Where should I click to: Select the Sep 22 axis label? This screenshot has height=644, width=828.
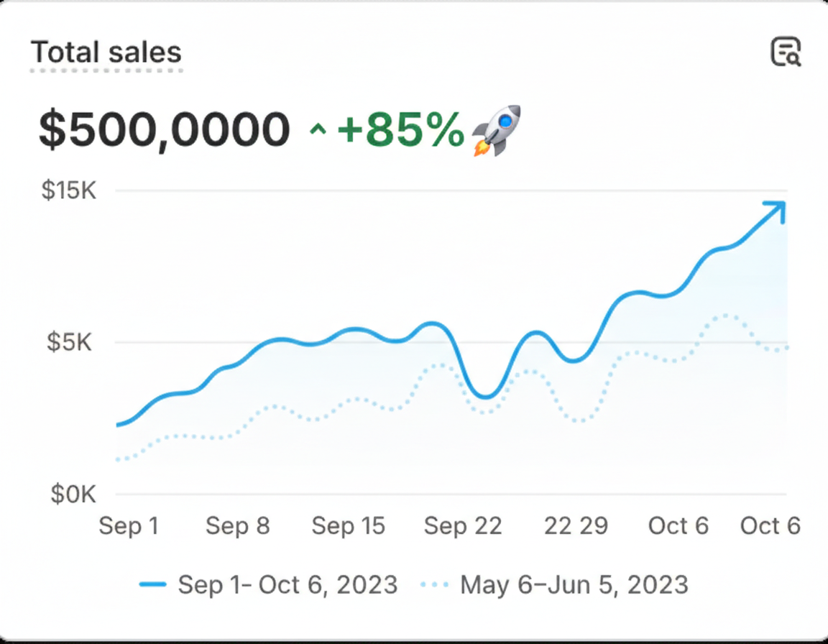point(463,526)
